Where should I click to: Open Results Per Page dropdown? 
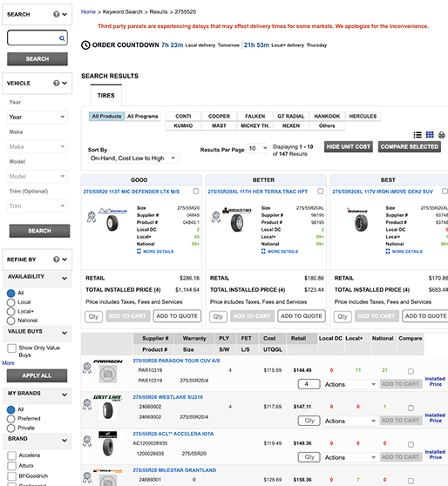257,148
